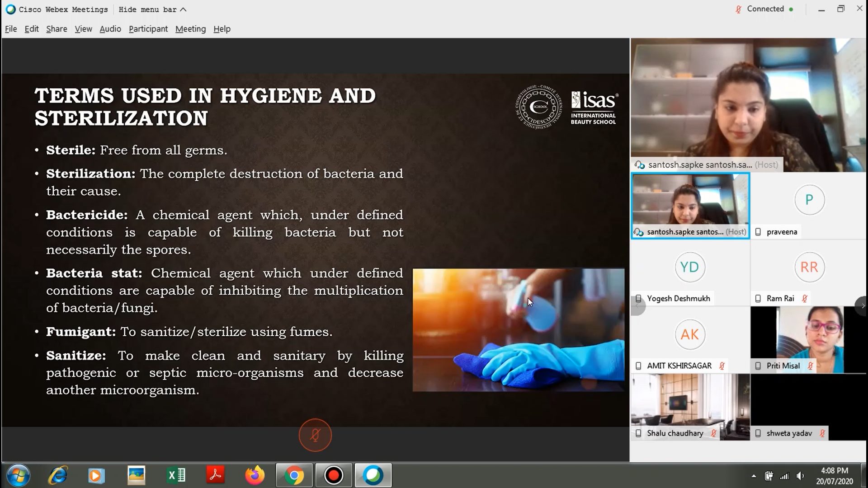Click the red screen recorder taskbar icon
The height and width of the screenshot is (488, 868).
coord(334,475)
